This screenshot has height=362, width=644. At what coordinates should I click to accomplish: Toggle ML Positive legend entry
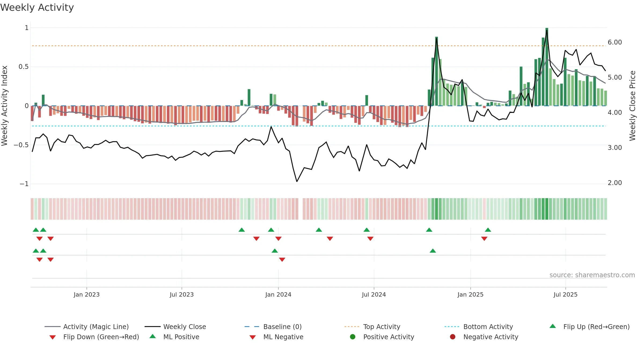[174, 337]
